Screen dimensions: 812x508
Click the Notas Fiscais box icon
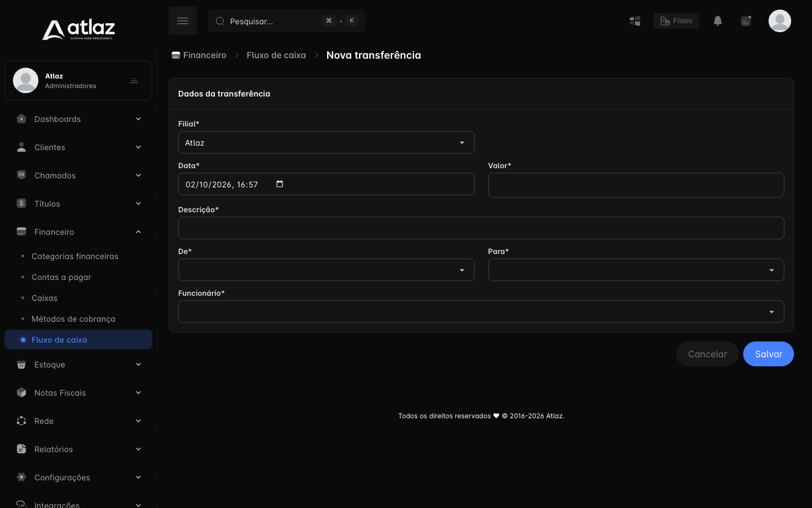point(21,392)
